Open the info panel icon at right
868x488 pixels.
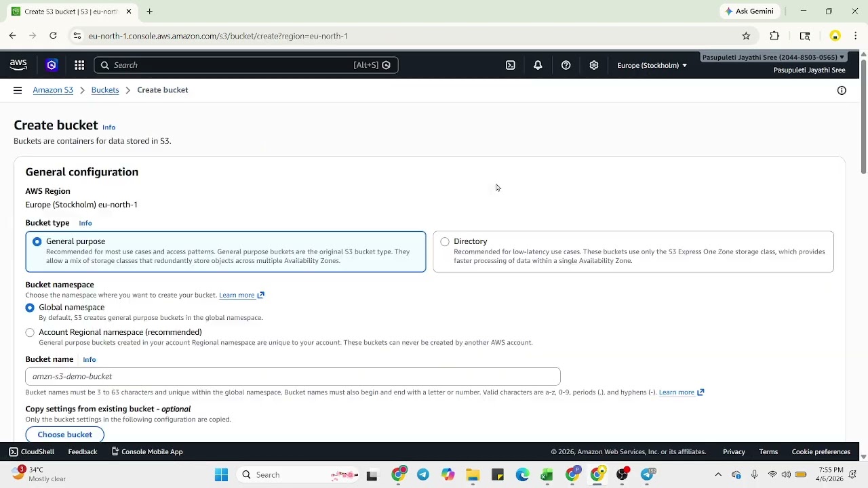pos(842,90)
